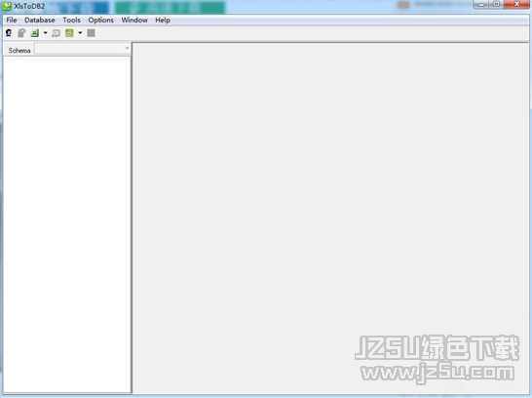This screenshot has width=532, height=398.
Task: Open the File menu
Action: 12,20
